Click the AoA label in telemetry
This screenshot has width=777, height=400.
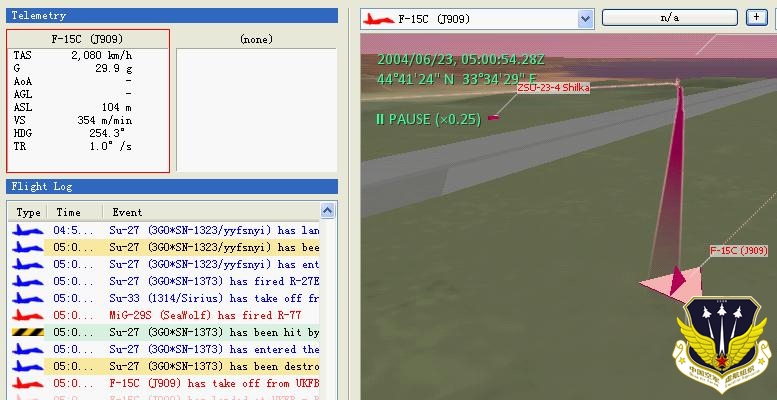click(x=22, y=81)
